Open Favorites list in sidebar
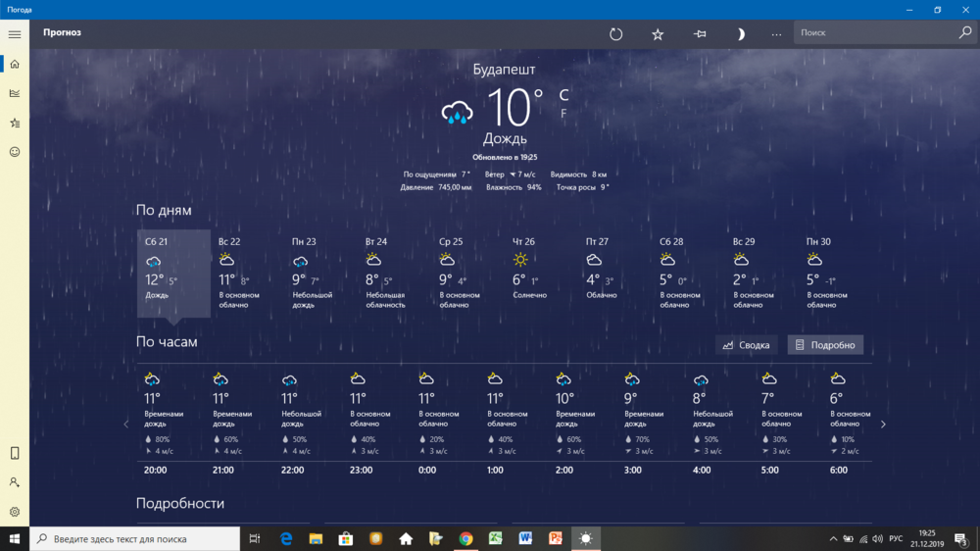Viewport: 980px width, 551px height. click(x=15, y=123)
